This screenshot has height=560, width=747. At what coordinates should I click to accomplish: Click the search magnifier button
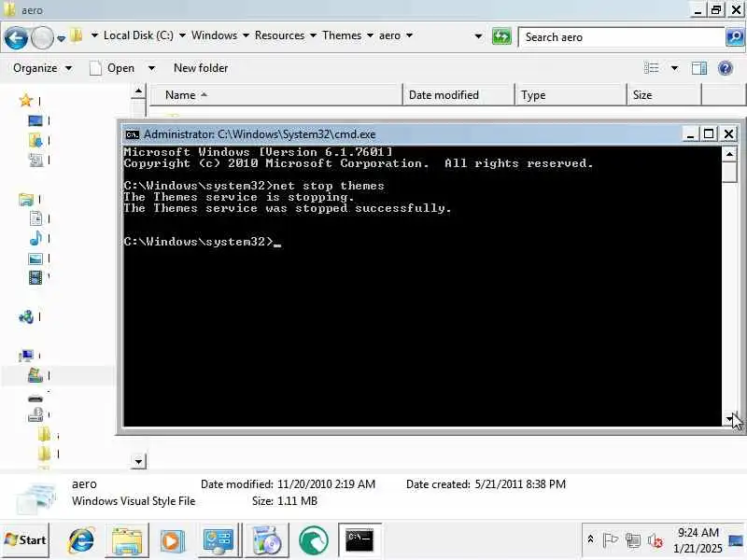(734, 36)
